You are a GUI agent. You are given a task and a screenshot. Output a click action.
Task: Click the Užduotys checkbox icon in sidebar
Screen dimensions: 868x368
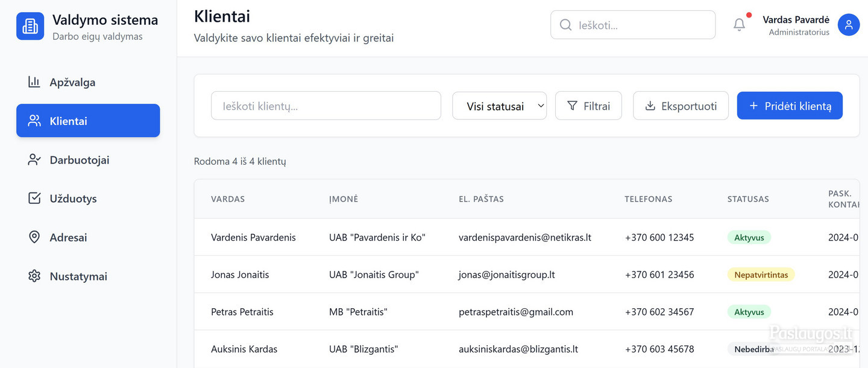34,198
